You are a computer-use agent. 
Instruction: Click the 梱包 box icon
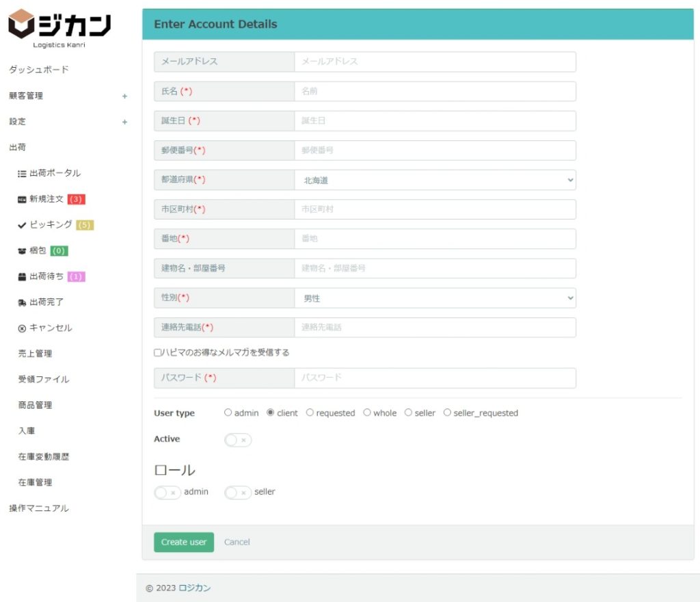22,251
